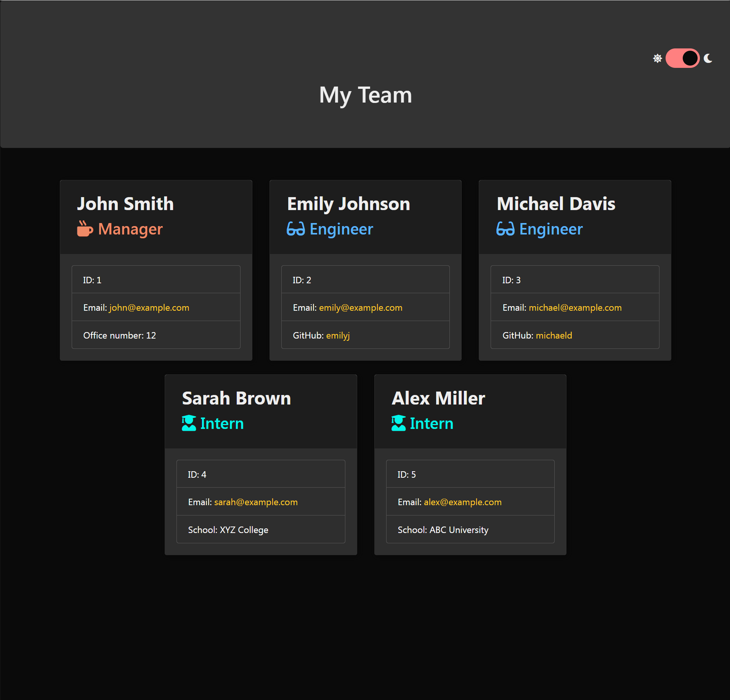Screen dimensions: 730x700
Task: Click the moon icon beside the toggle
Action: (x=708, y=58)
